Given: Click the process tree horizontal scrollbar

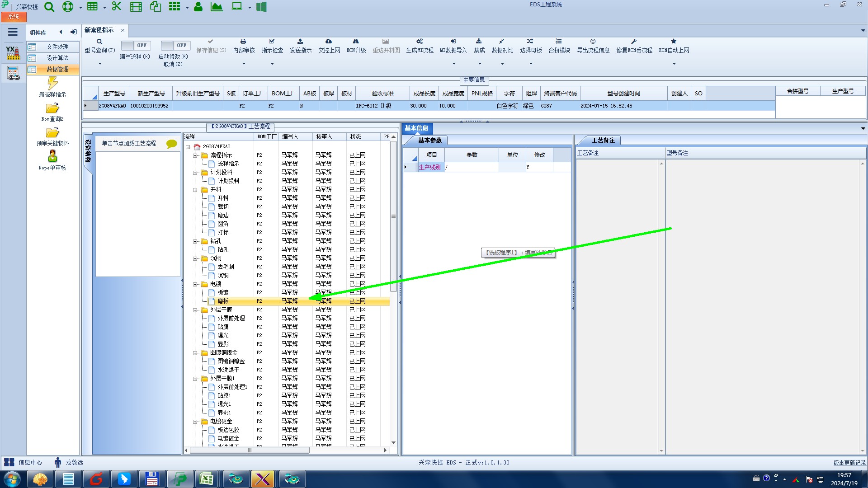Looking at the screenshot, I should pyautogui.click(x=250, y=450).
